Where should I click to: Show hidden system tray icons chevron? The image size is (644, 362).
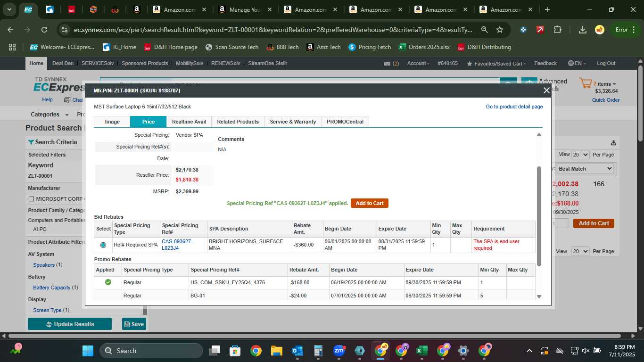click(529, 351)
